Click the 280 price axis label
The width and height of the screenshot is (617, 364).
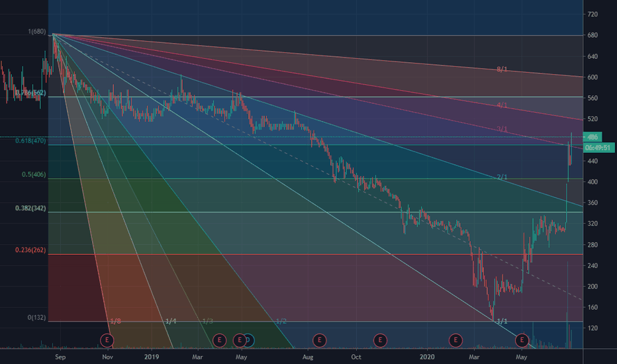click(x=593, y=245)
